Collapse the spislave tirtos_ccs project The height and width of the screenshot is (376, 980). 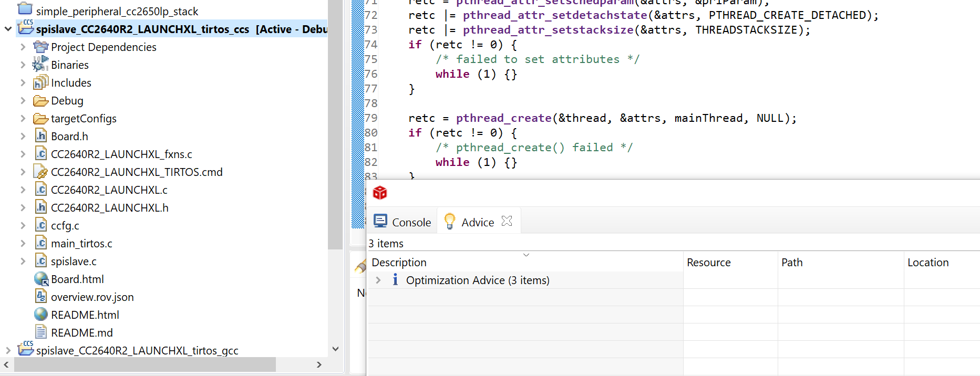tap(8, 29)
